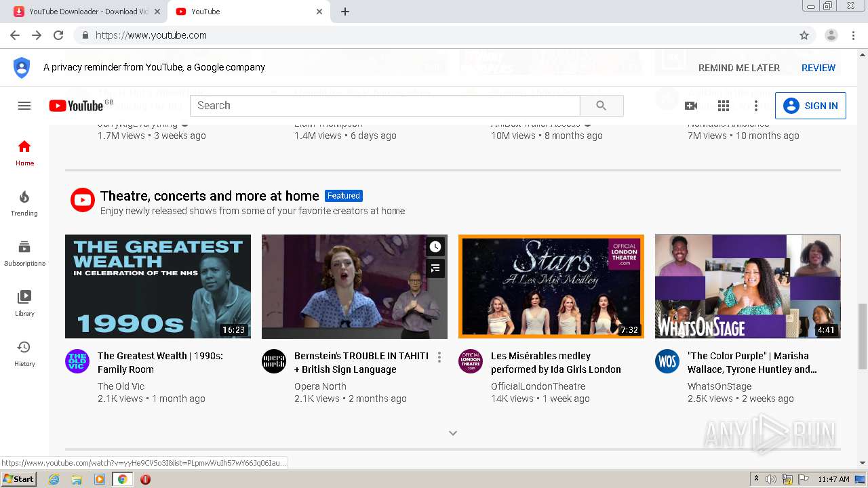Go forward in browser
This screenshot has height=488, width=868.
pyautogui.click(x=37, y=35)
